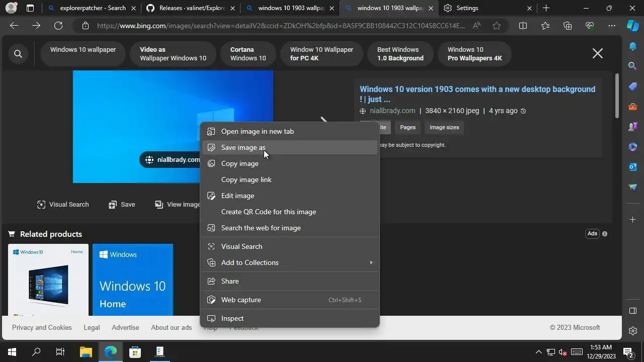
Task: Open Outlook icon in sidebar
Action: 633,167
